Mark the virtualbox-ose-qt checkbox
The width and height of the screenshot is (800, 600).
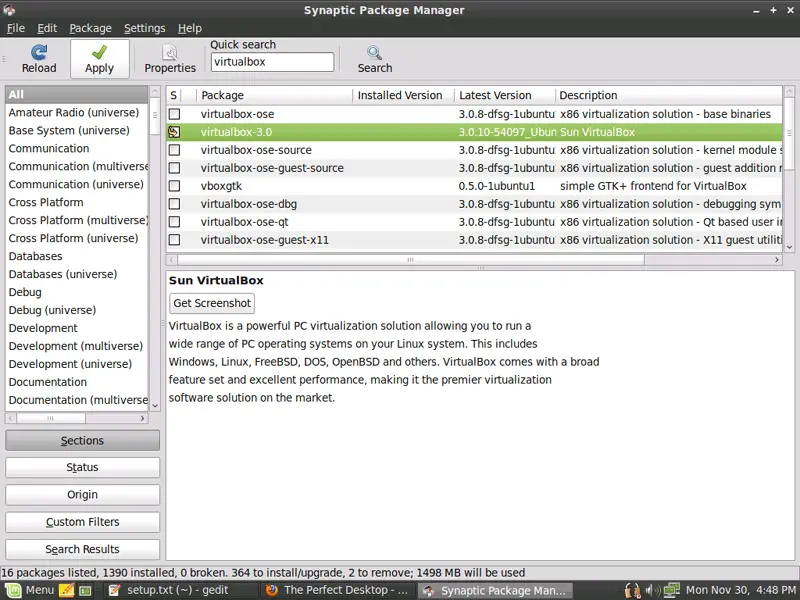[174, 222]
